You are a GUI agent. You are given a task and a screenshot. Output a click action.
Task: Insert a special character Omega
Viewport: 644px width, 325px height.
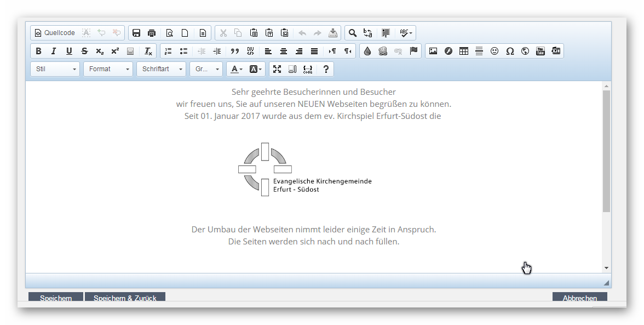pyautogui.click(x=510, y=51)
